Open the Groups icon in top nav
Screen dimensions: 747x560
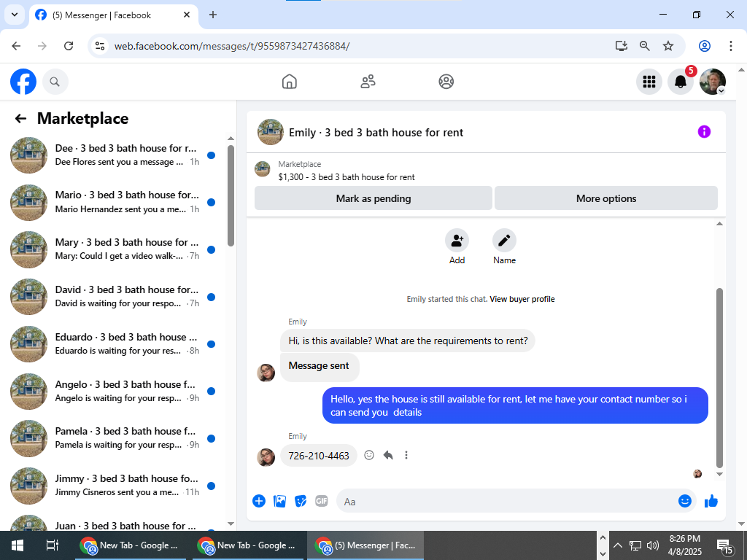[446, 82]
